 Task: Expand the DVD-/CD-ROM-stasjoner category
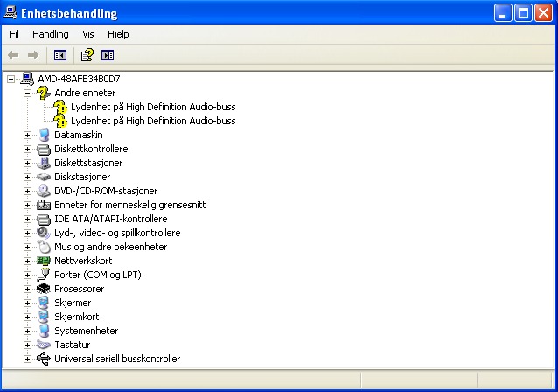pyautogui.click(x=27, y=191)
